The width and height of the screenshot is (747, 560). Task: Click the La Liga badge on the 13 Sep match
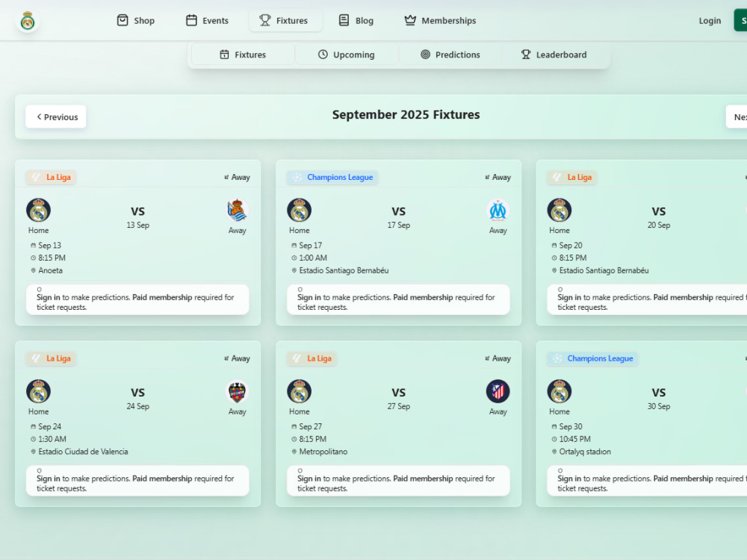click(x=51, y=177)
